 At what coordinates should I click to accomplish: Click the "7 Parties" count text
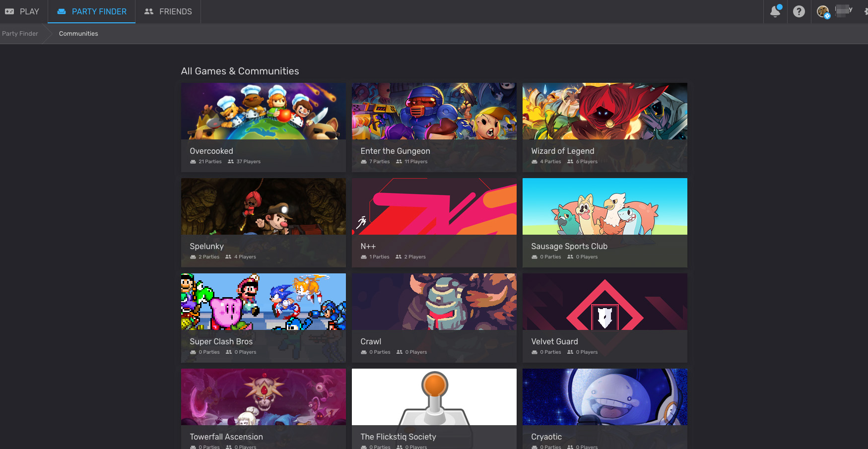(380, 162)
